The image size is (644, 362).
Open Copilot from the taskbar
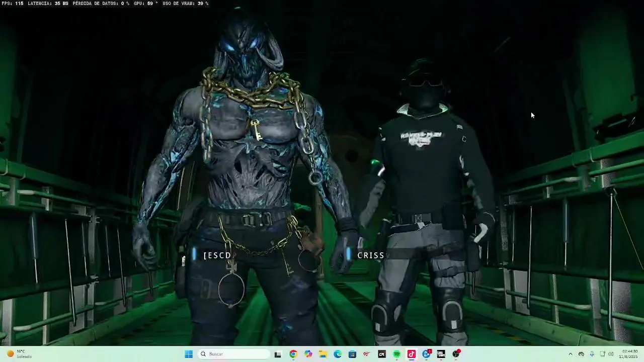(308, 354)
